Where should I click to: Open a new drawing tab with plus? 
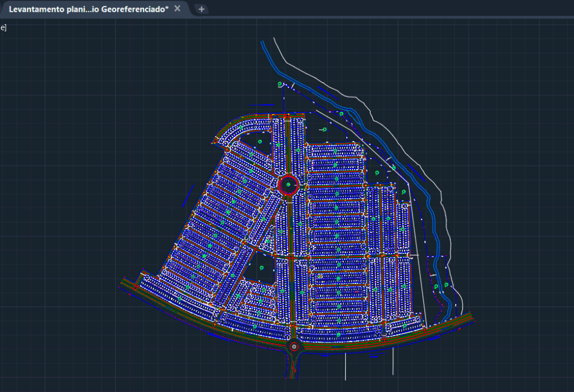coord(201,9)
